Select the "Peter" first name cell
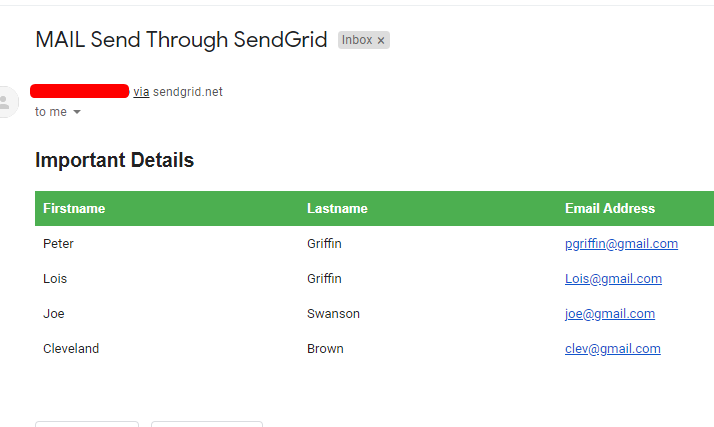This screenshot has width=714, height=427. 58,244
